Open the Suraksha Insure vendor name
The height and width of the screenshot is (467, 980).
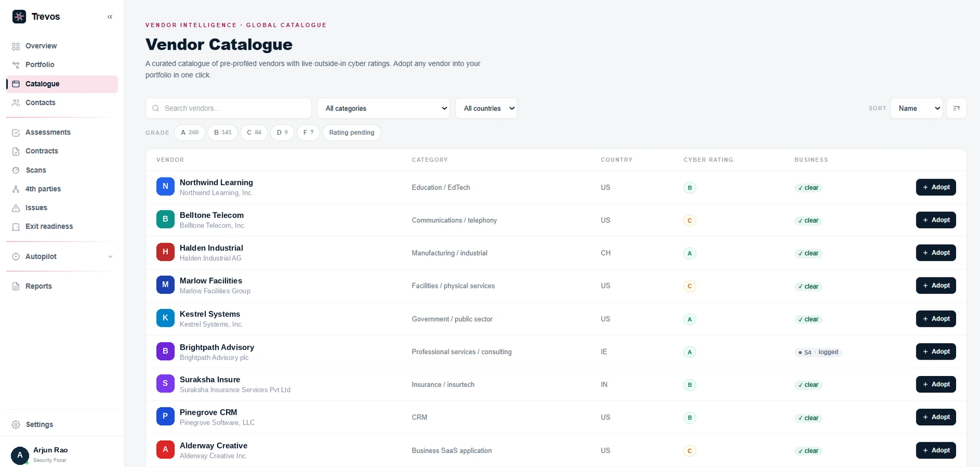coord(210,380)
